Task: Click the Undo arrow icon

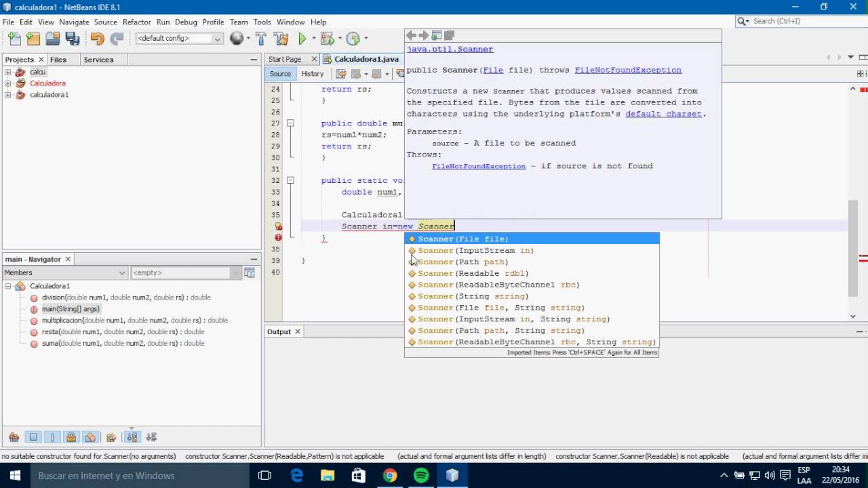Action: coord(98,39)
